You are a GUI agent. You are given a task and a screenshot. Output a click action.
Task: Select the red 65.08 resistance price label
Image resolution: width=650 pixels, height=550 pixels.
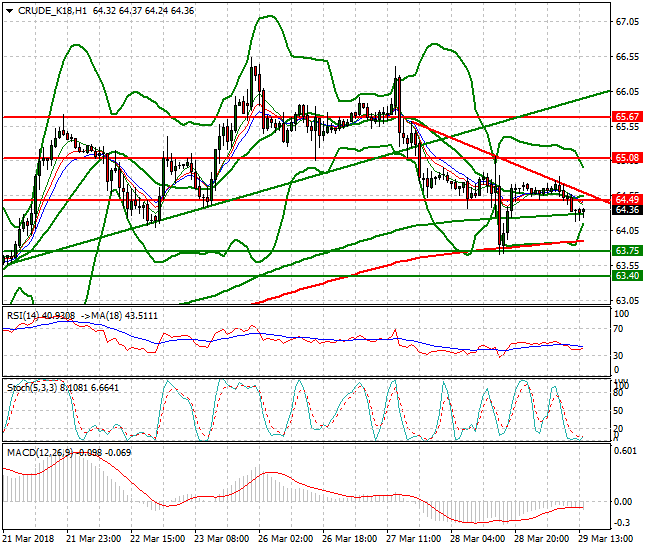[x=627, y=158]
